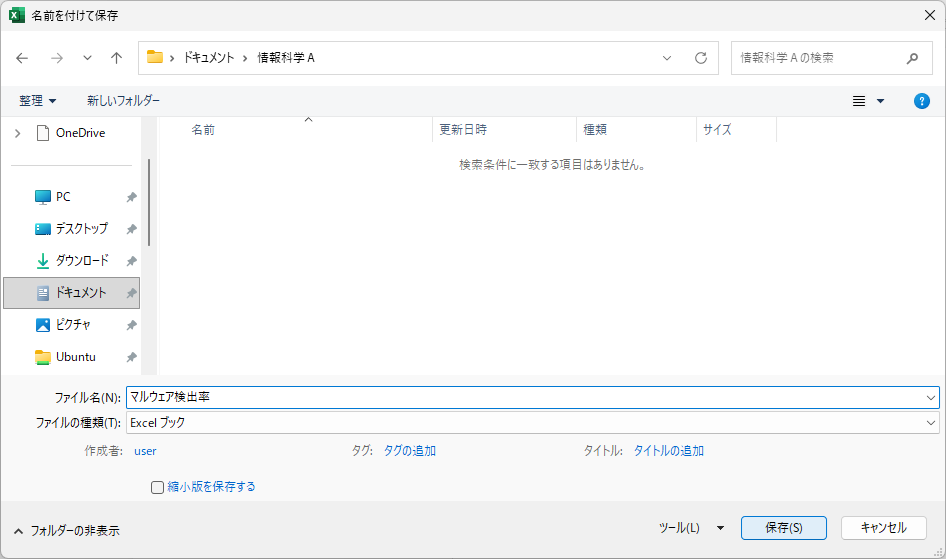Open recent locations chevron beside navigation arrows

[87, 58]
